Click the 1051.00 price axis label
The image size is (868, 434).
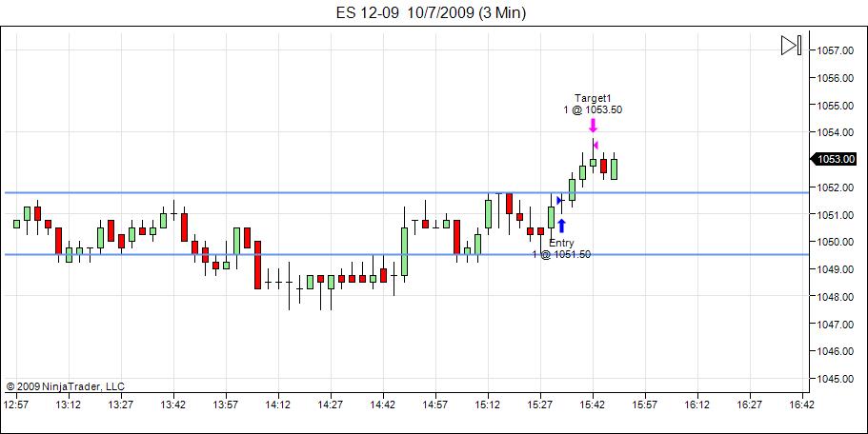835,214
